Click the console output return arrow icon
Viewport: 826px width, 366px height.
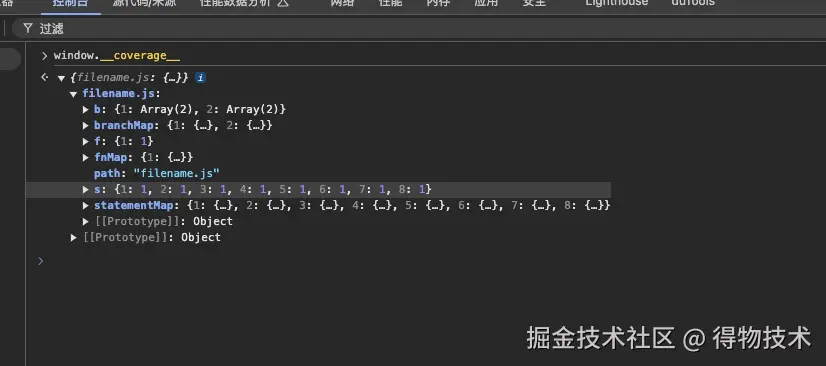tap(44, 77)
